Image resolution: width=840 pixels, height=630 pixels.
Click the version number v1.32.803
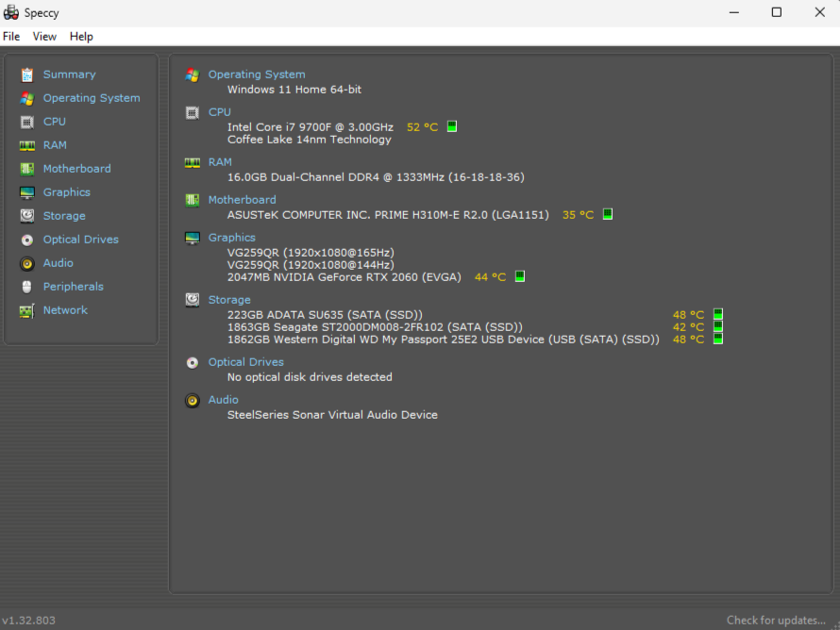click(28, 621)
